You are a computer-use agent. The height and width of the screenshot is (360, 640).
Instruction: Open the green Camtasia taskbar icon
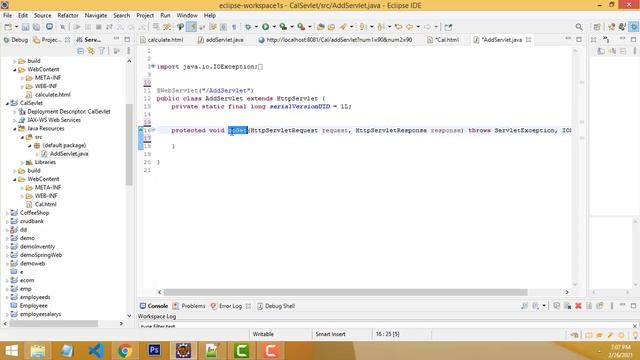coord(241,351)
